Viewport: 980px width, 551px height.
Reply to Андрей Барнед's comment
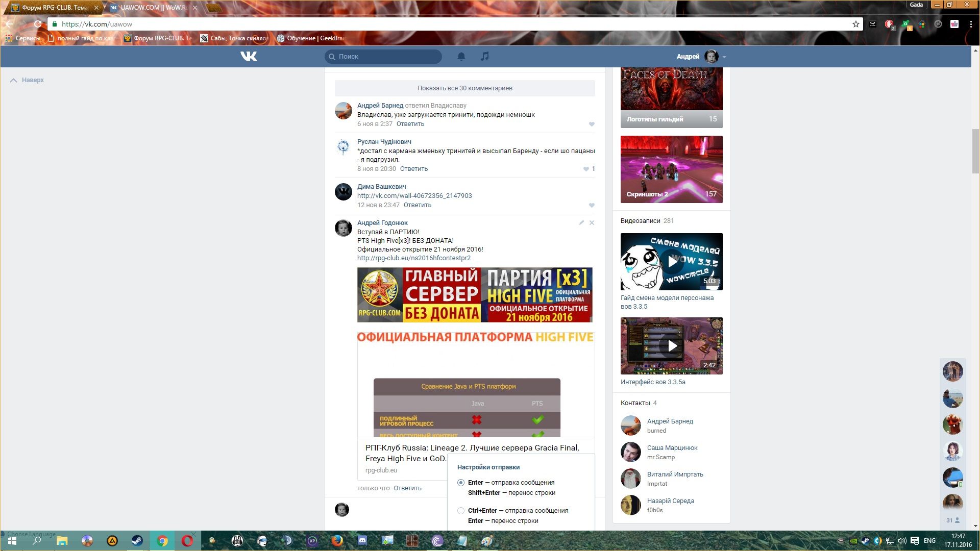pyautogui.click(x=410, y=124)
